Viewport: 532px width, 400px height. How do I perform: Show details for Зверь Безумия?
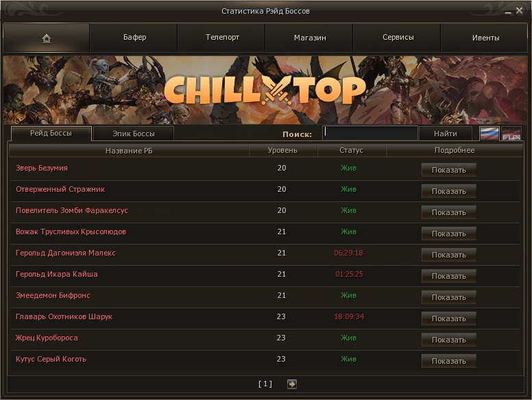[x=448, y=170]
